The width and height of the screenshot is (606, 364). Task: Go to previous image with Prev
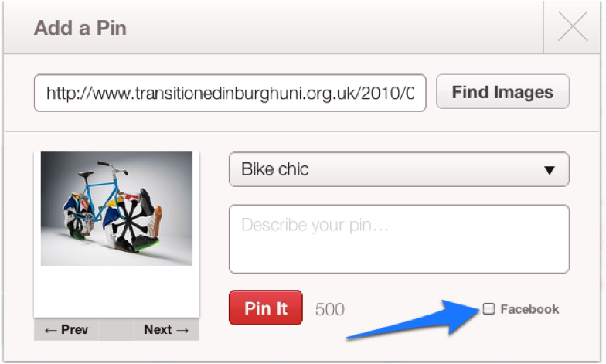click(66, 329)
